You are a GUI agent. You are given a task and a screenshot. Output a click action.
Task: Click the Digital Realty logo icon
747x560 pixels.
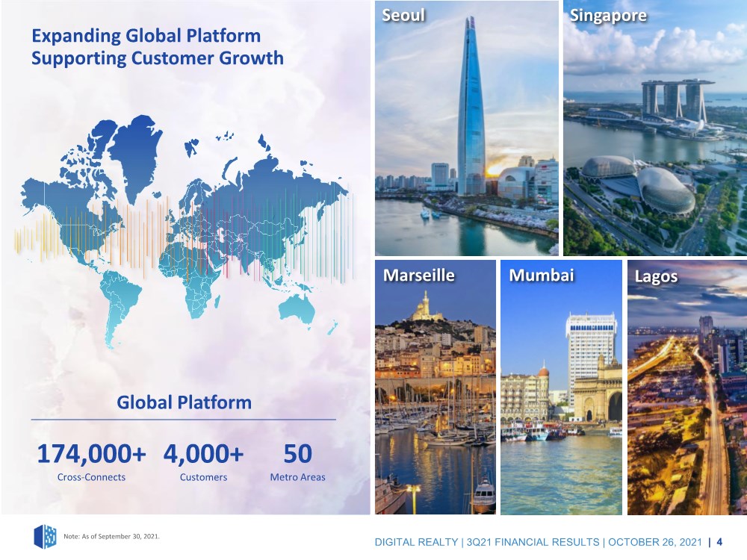click(46, 536)
